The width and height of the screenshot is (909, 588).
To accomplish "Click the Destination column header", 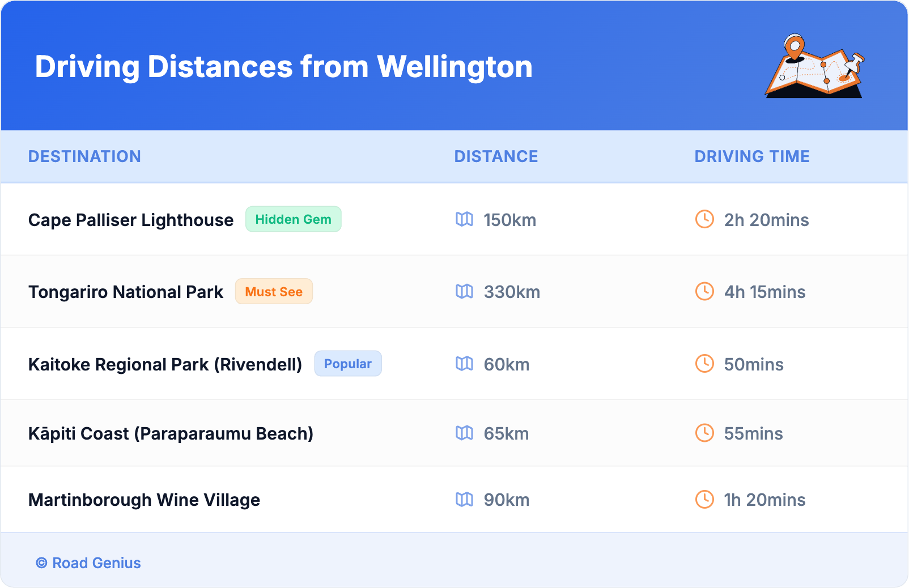I will click(84, 156).
